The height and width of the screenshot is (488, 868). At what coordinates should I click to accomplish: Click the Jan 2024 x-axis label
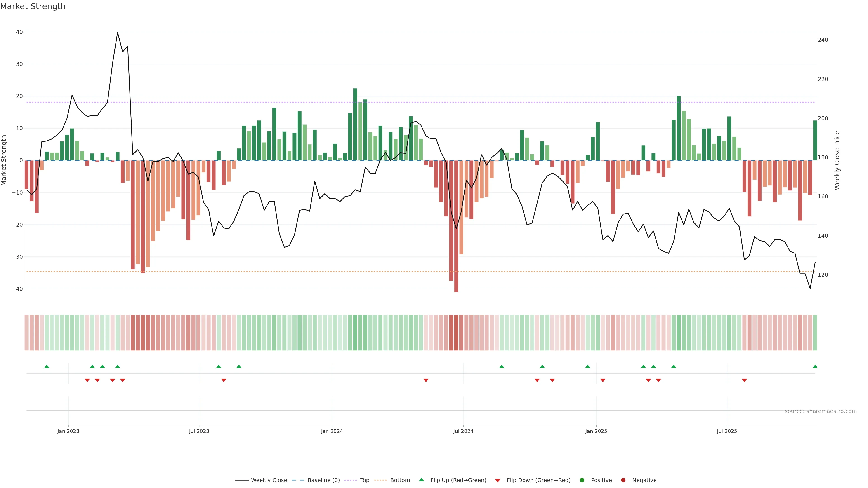tap(332, 431)
